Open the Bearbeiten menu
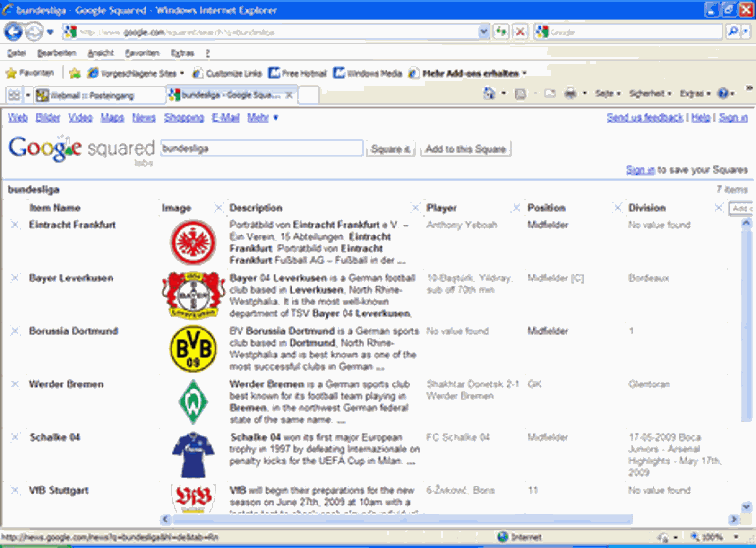This screenshot has height=548, width=756. coord(57,53)
